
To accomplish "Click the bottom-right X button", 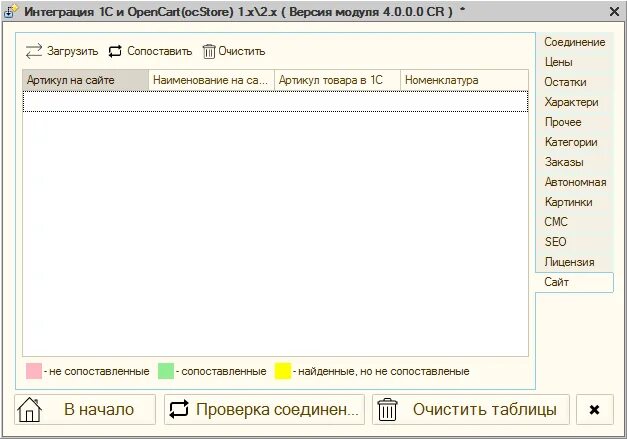I will click(595, 409).
